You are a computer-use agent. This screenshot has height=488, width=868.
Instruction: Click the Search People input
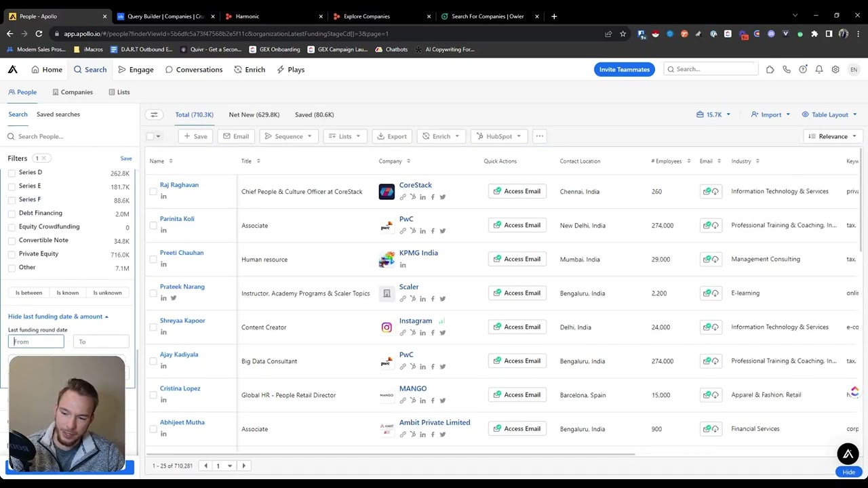click(x=70, y=136)
